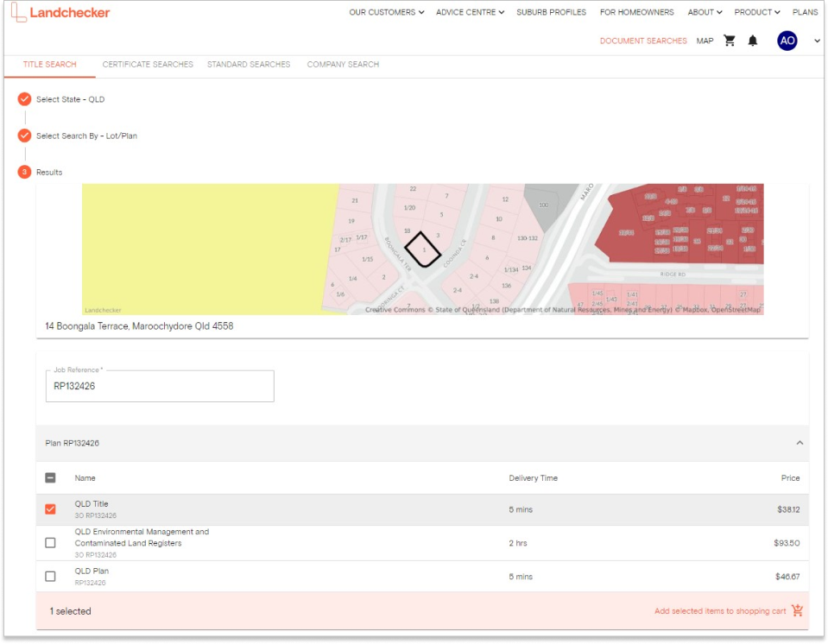Click the QLD Title row name
828x644 pixels.
pyautogui.click(x=92, y=503)
